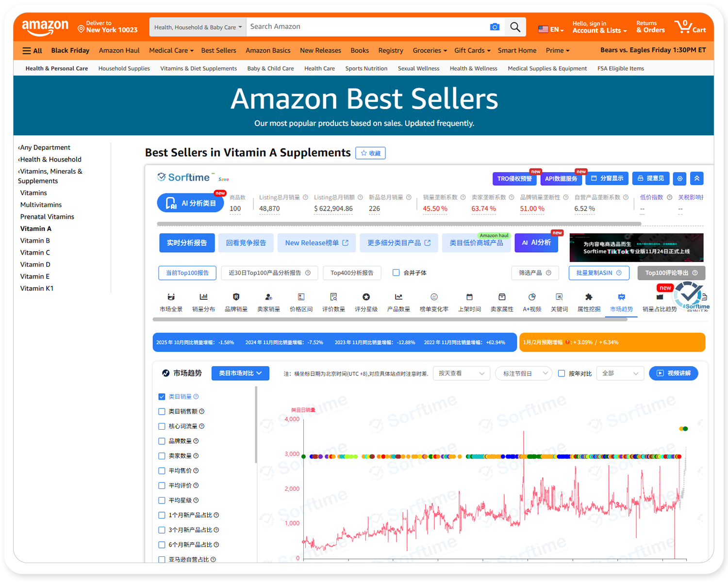
Task: Open the 评分星级 star rating icon
Action: point(366,297)
